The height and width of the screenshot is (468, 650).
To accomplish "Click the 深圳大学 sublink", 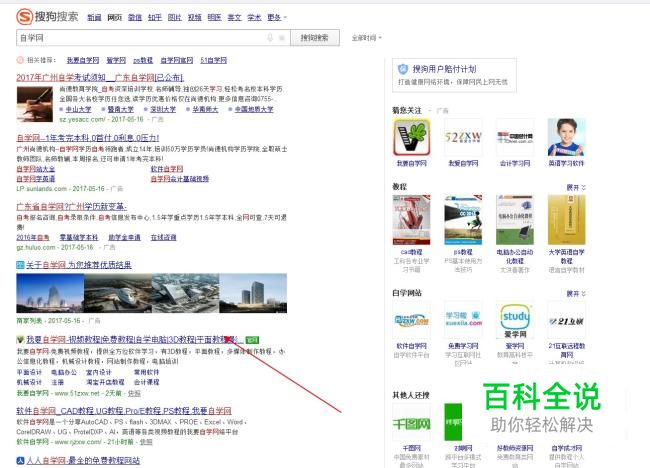I will coord(162,109).
